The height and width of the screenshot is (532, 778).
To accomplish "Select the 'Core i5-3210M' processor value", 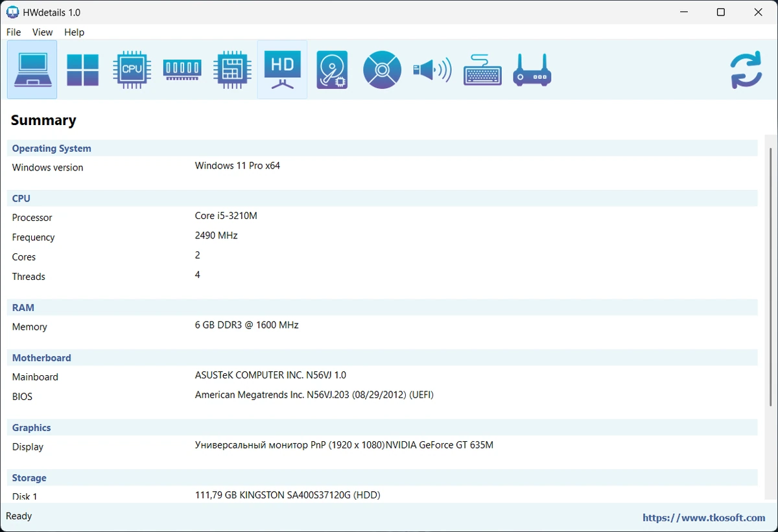I will pos(226,216).
